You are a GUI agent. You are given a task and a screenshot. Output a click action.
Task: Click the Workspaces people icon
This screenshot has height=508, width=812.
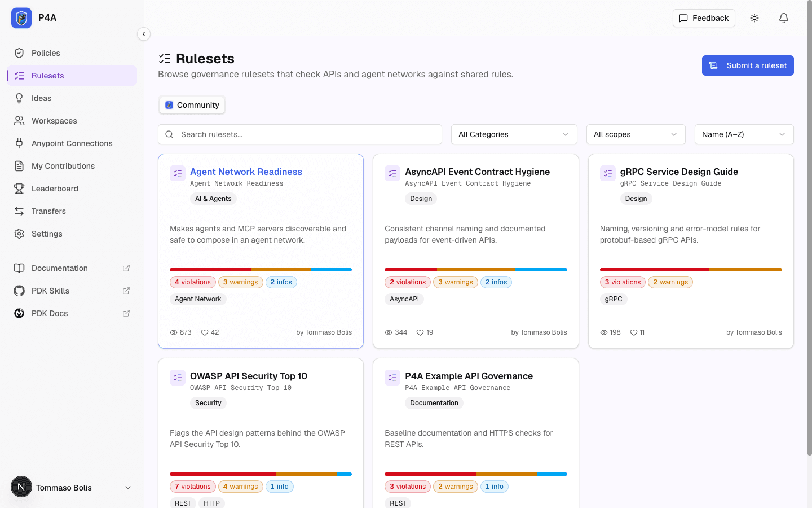tap(19, 121)
